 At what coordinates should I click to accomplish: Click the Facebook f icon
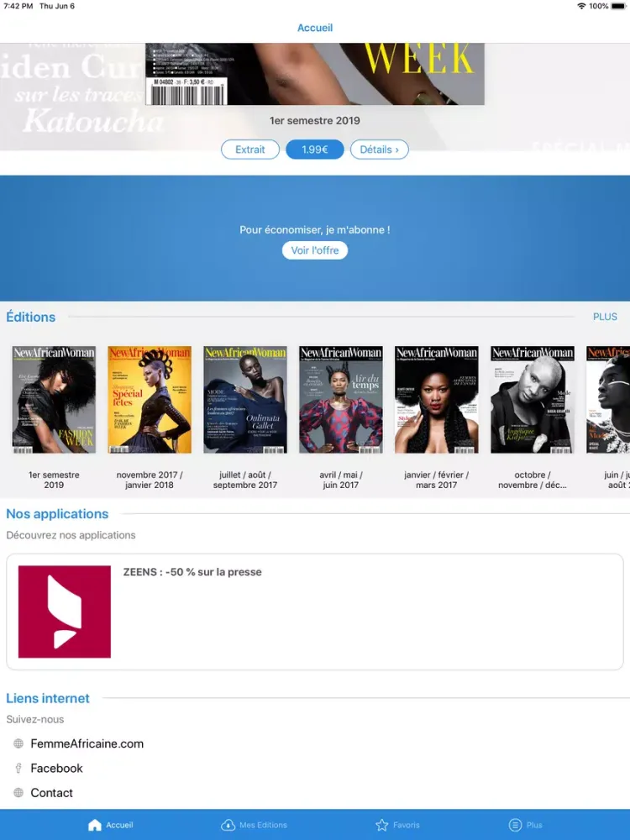tap(18, 769)
